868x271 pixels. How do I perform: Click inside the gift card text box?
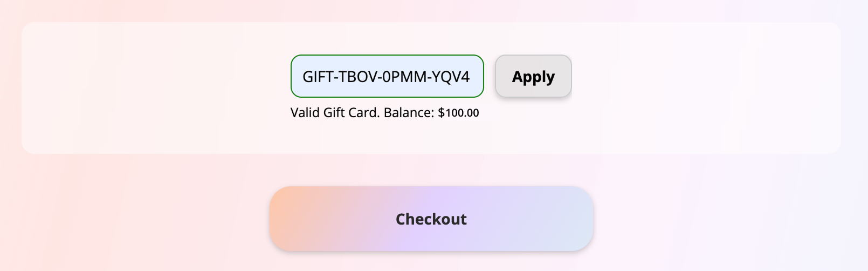[387, 77]
